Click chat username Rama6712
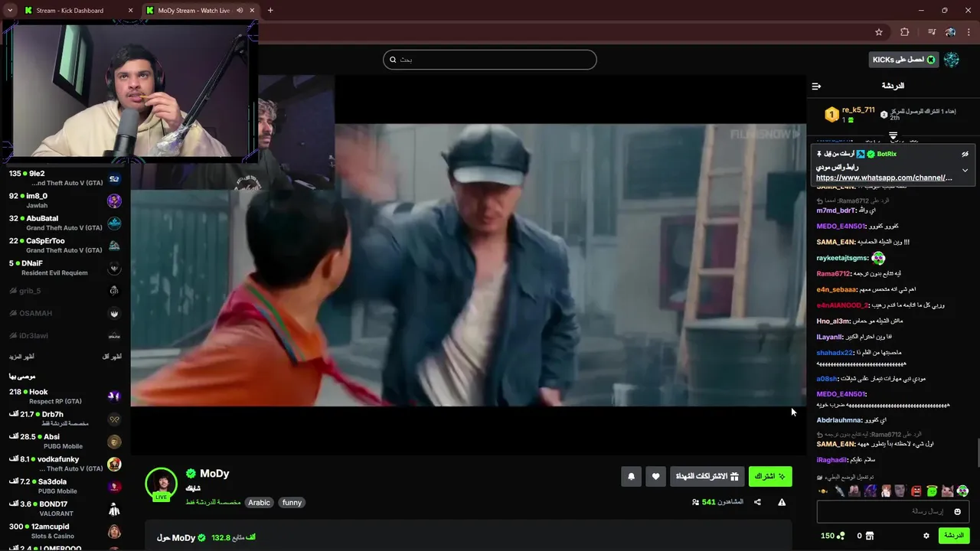The width and height of the screenshot is (980, 551). tap(833, 274)
